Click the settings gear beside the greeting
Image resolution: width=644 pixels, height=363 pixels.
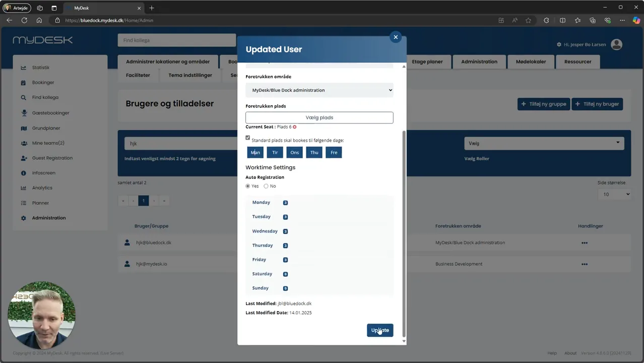559,44
